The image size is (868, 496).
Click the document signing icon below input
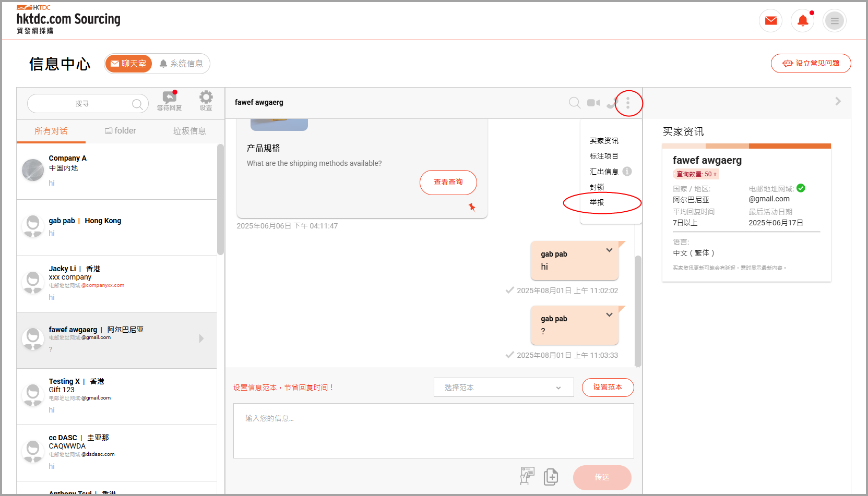coord(527,476)
